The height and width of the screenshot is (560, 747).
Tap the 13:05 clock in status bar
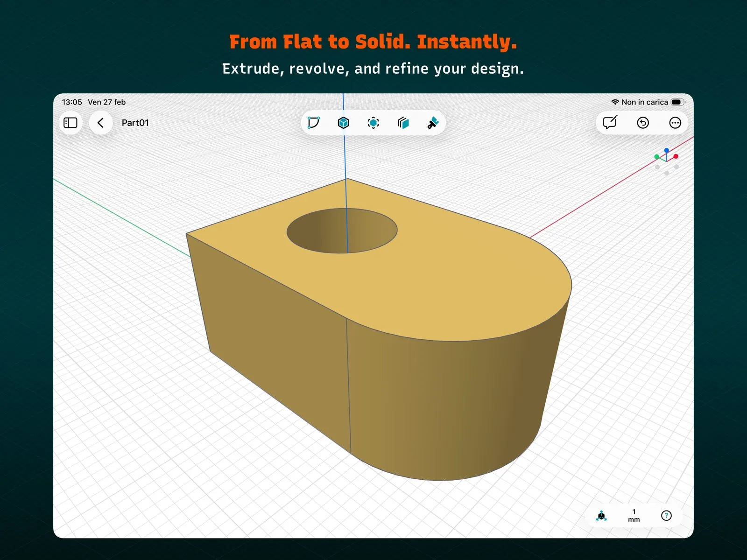(72, 102)
